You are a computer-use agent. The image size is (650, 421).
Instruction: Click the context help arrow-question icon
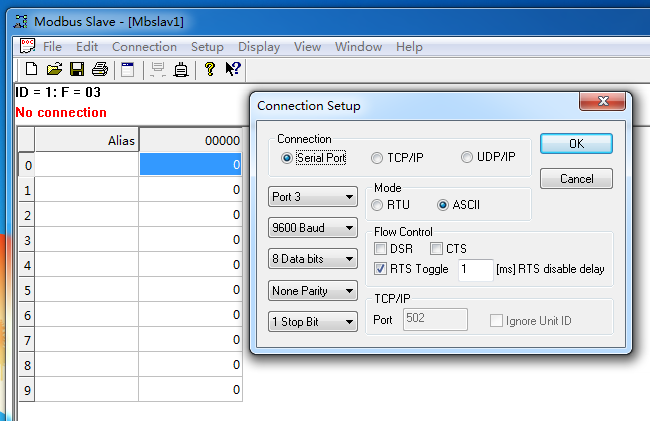click(233, 69)
